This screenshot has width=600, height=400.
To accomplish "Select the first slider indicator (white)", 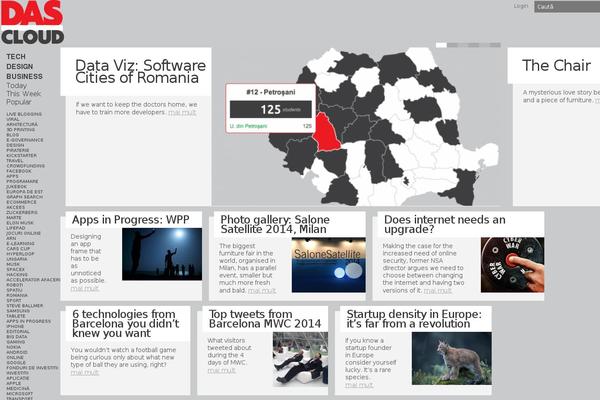I will tap(441, 45).
